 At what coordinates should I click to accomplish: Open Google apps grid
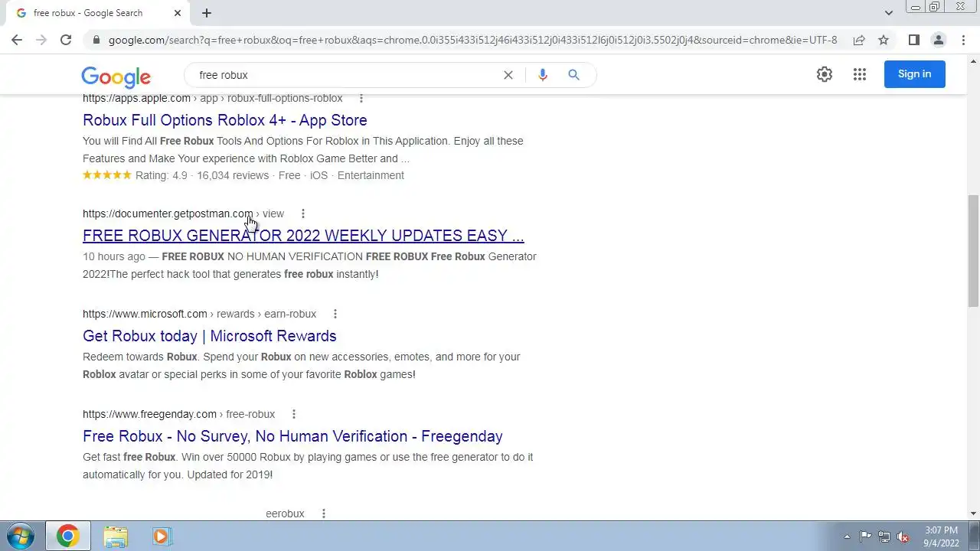click(860, 74)
